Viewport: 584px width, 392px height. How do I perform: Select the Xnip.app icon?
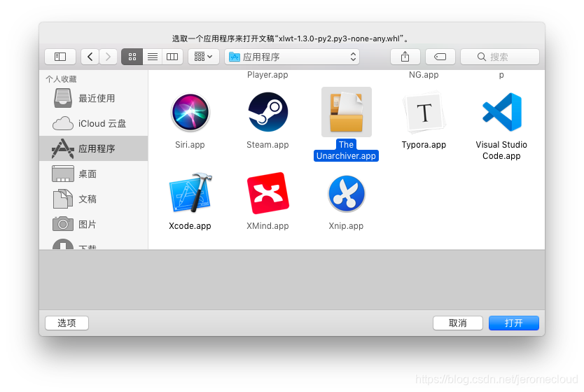(x=347, y=193)
